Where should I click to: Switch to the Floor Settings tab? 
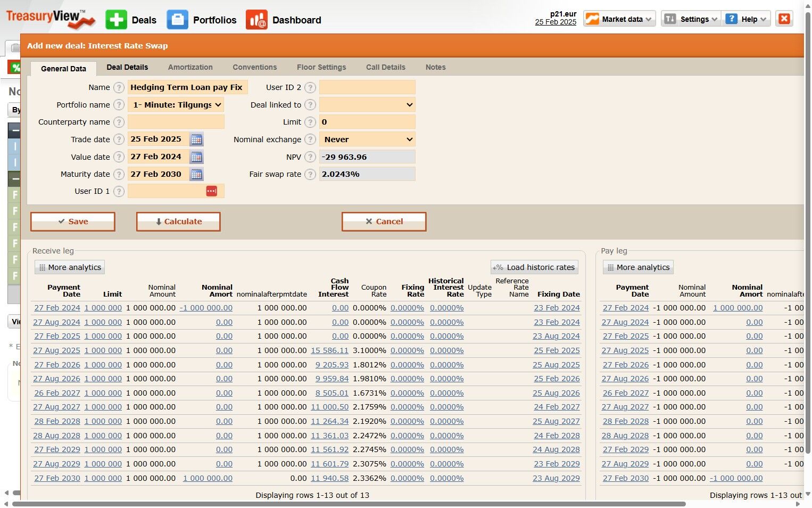tap(321, 67)
